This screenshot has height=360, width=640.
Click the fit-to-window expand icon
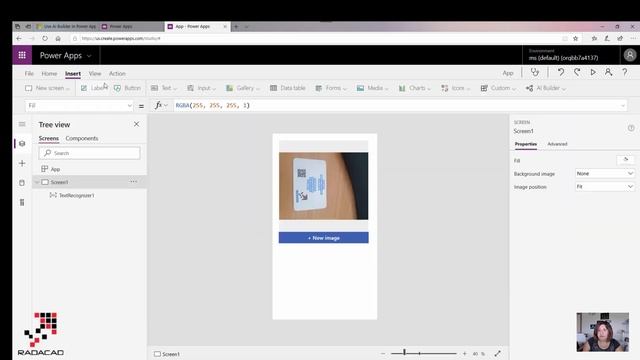498,353
